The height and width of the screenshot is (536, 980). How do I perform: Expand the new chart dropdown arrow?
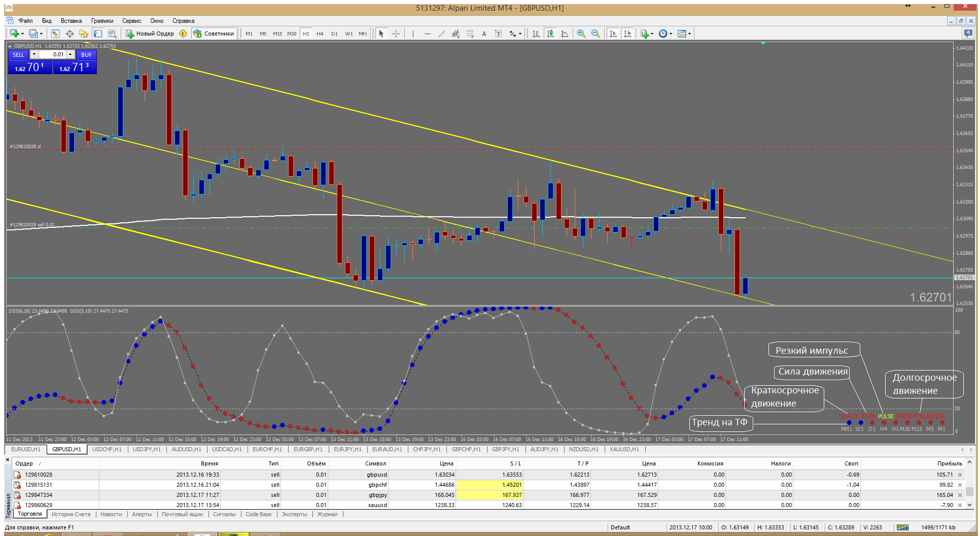click(x=22, y=34)
